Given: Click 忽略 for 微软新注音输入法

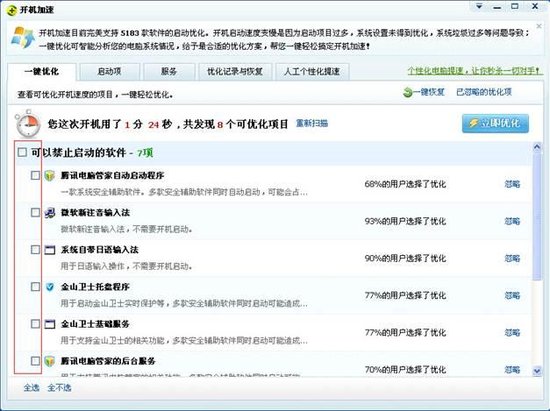Looking at the screenshot, I should 512,221.
